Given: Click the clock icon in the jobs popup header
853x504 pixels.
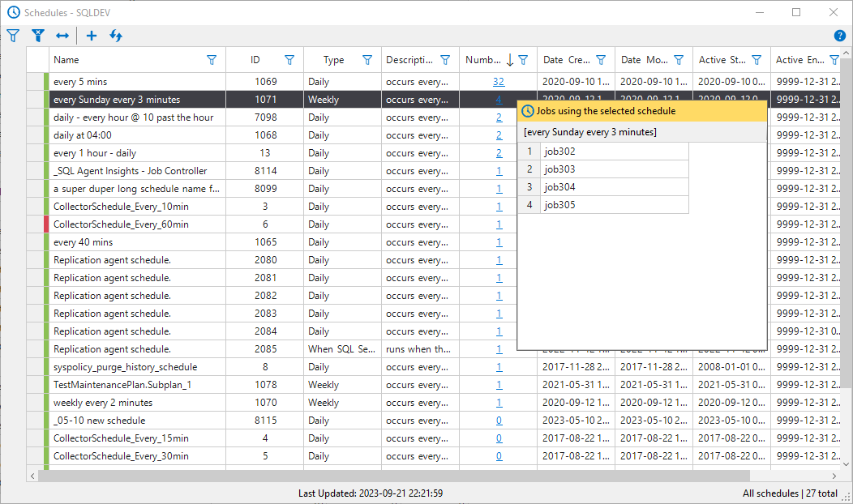Looking at the screenshot, I should click(x=528, y=111).
